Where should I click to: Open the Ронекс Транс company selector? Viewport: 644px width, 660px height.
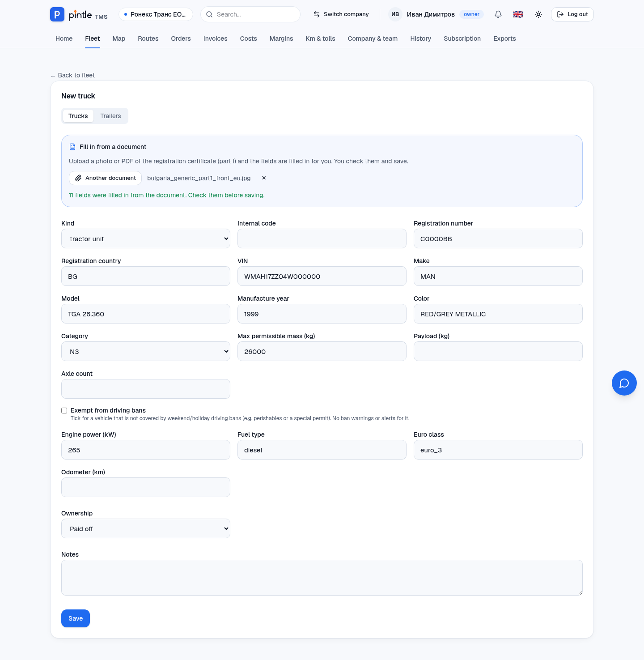click(156, 14)
